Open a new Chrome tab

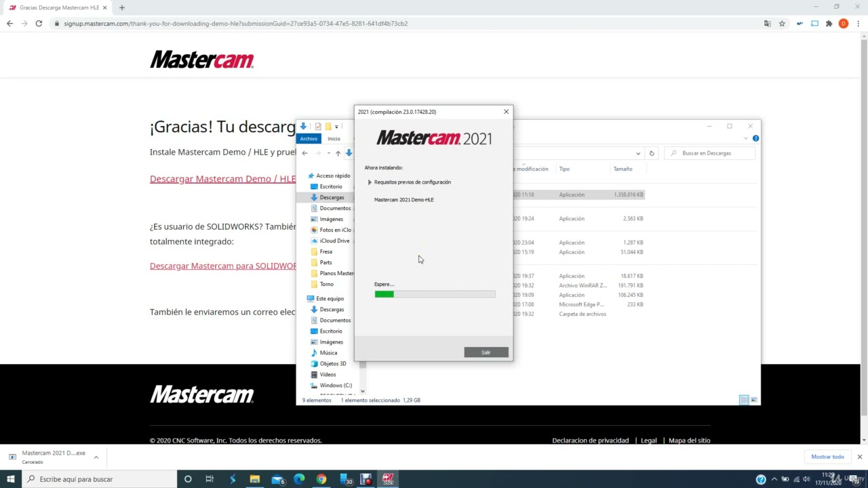coord(122,7)
